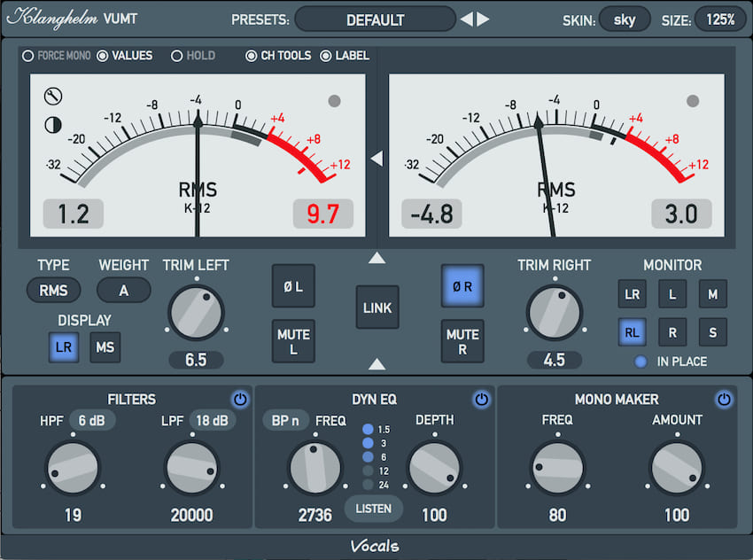The height and width of the screenshot is (560, 753).
Task: Open the RMS meter type selector
Action: (53, 290)
